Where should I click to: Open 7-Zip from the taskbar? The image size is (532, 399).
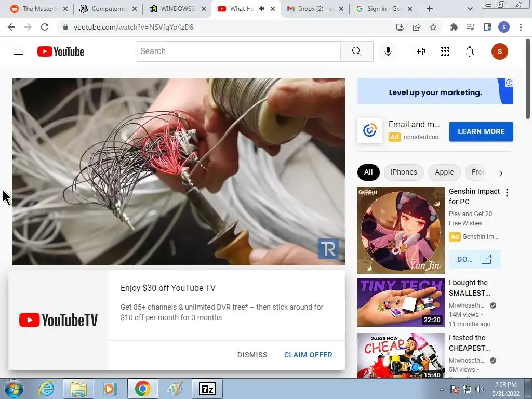[x=207, y=389]
